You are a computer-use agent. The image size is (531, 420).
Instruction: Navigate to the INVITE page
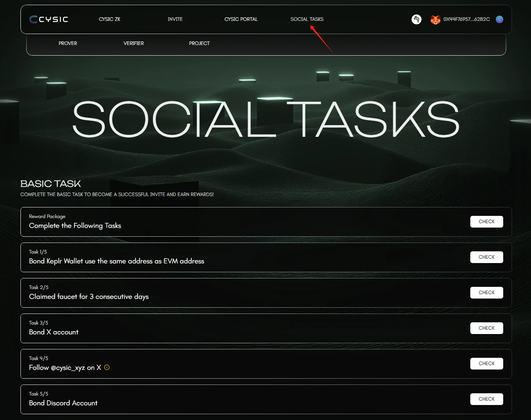[x=175, y=19]
